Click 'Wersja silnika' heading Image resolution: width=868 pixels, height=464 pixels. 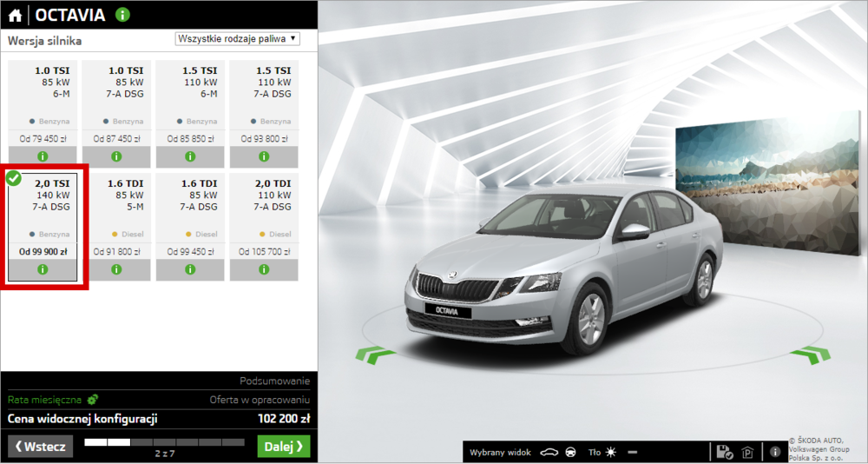click(x=45, y=41)
